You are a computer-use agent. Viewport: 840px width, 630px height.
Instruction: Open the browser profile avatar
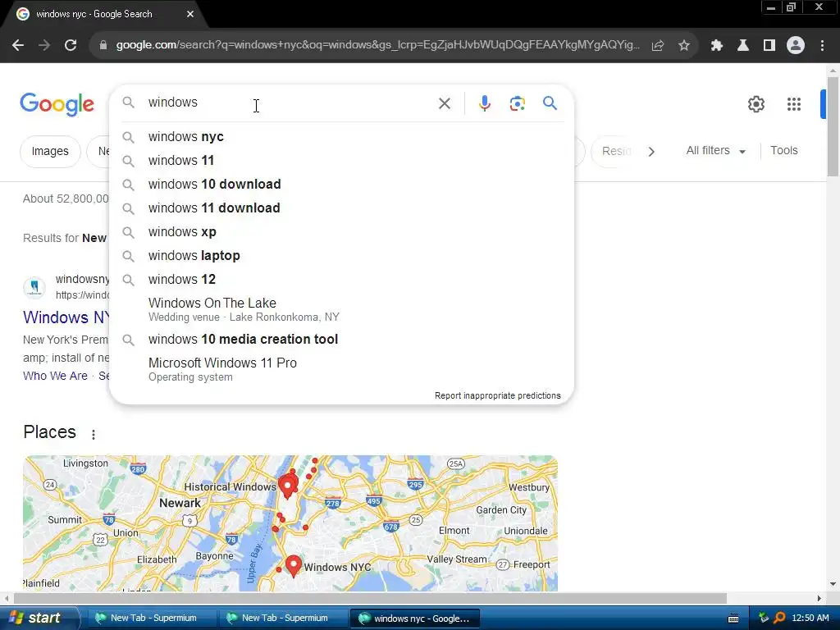(796, 46)
